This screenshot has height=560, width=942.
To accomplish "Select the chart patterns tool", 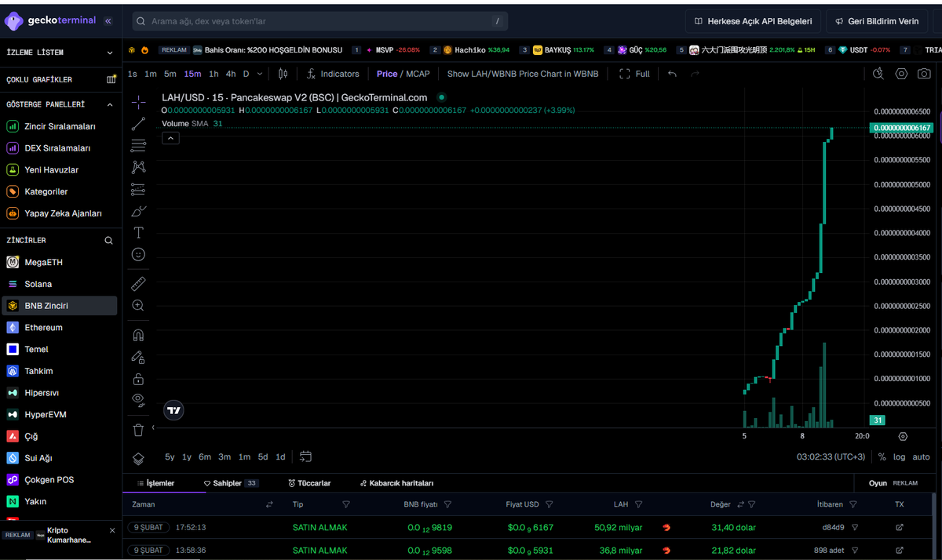I will tap(138, 167).
